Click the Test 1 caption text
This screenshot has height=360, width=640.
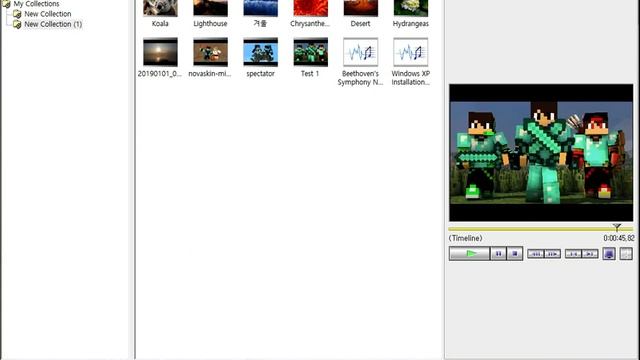point(310,73)
